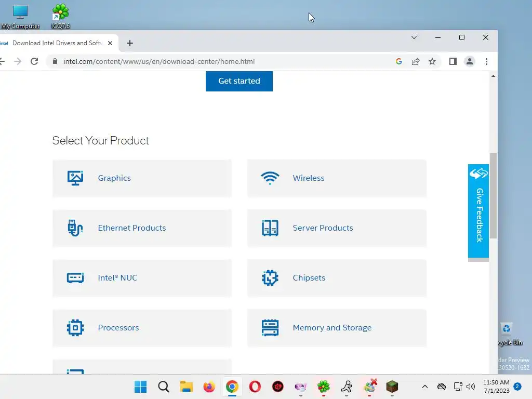The width and height of the screenshot is (532, 399).
Task: Click the Graphics monitor icon
Action: tap(75, 178)
